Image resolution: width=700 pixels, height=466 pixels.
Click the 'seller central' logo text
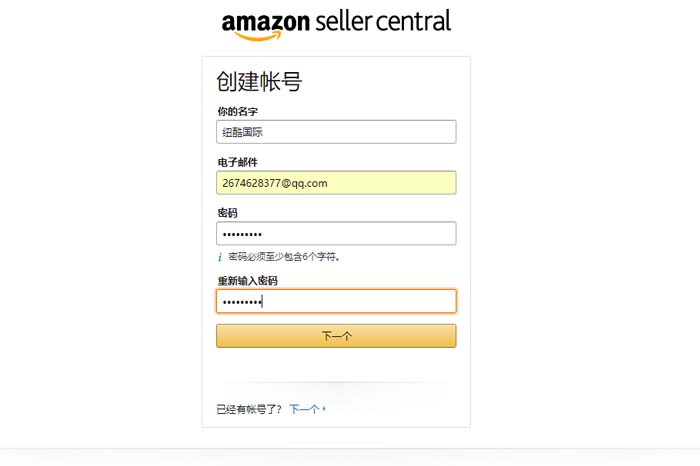pyautogui.click(x=383, y=21)
